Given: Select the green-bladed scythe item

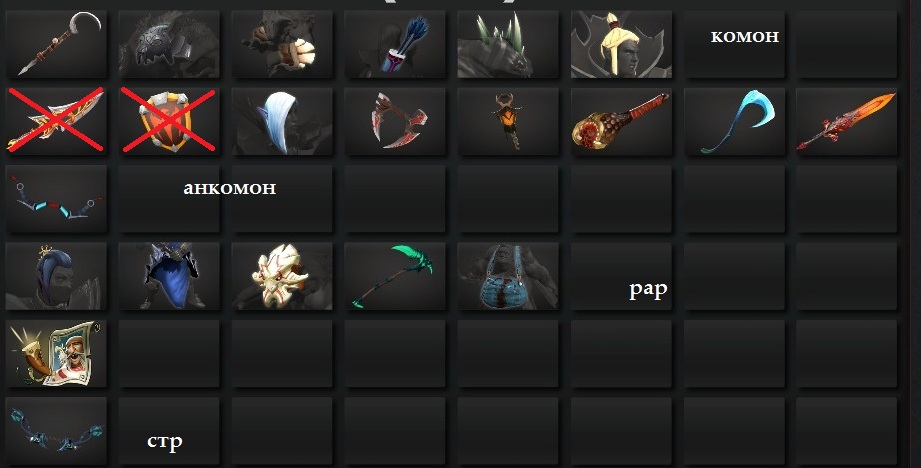Looking at the screenshot, I should [x=395, y=276].
